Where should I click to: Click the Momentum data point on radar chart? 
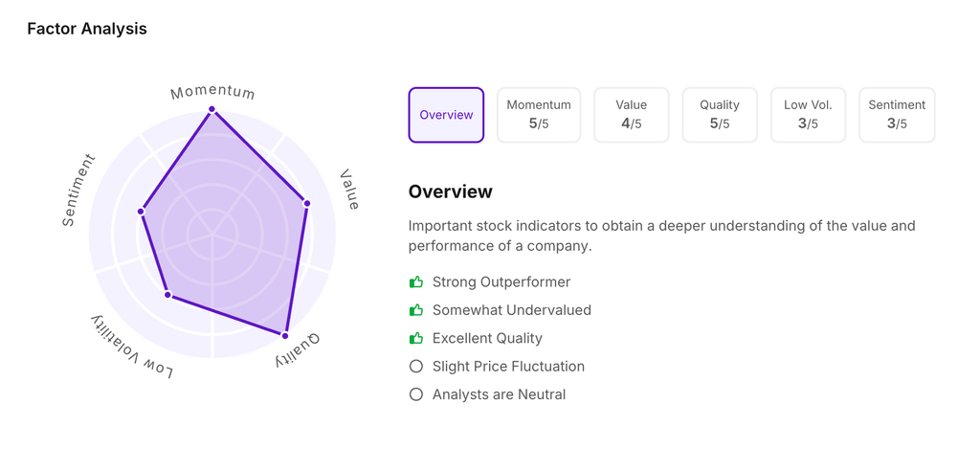[x=212, y=110]
